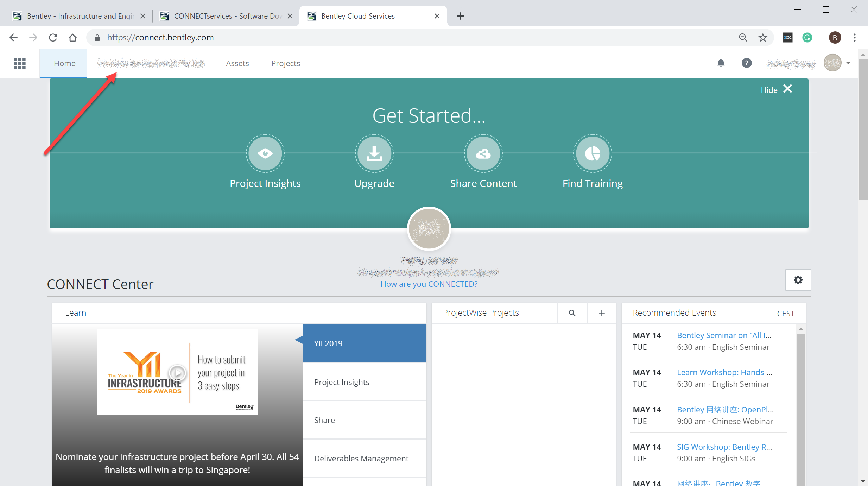Bookmark the page with the star icon

point(762,37)
